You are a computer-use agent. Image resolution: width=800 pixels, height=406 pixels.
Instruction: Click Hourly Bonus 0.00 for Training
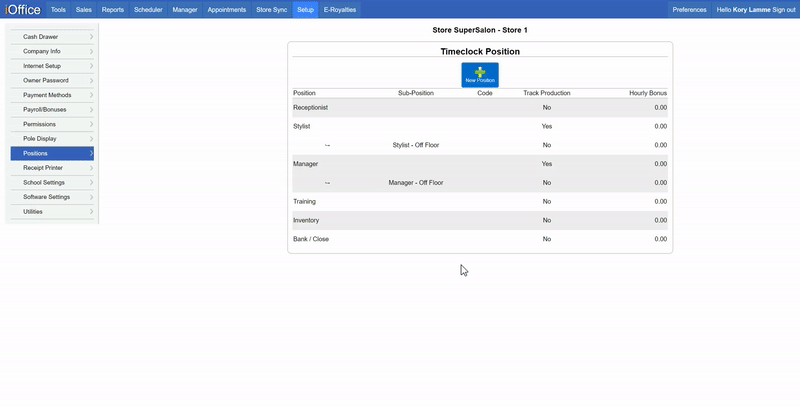click(661, 201)
